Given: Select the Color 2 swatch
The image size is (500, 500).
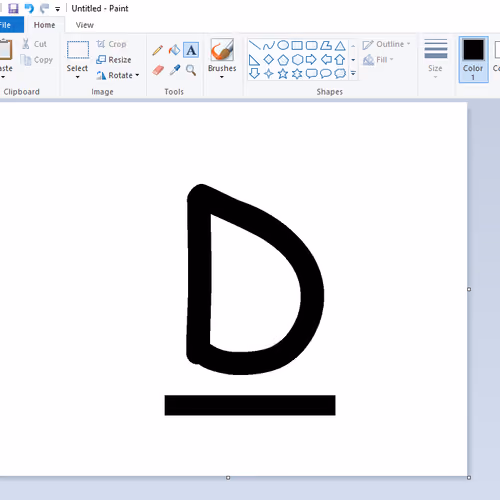Looking at the screenshot, I should 496,59.
